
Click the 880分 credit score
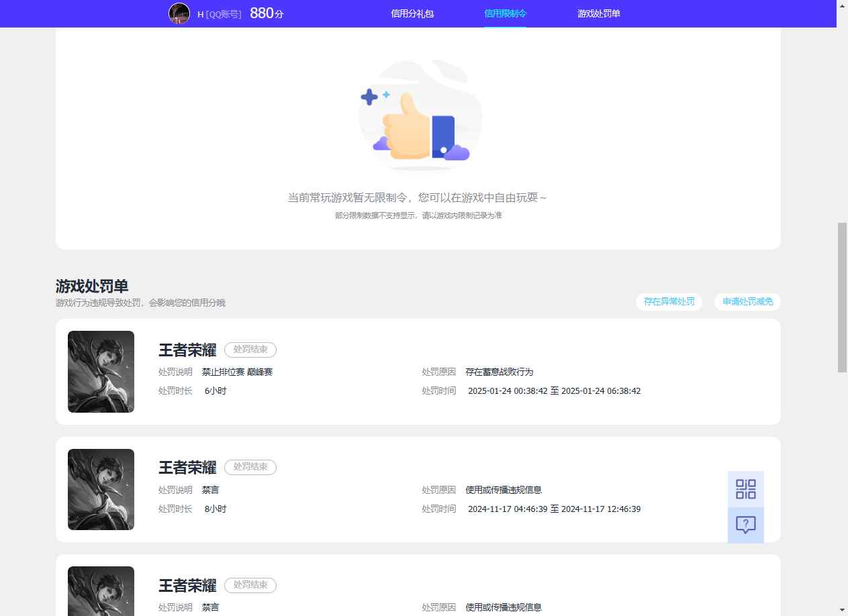[x=267, y=13]
